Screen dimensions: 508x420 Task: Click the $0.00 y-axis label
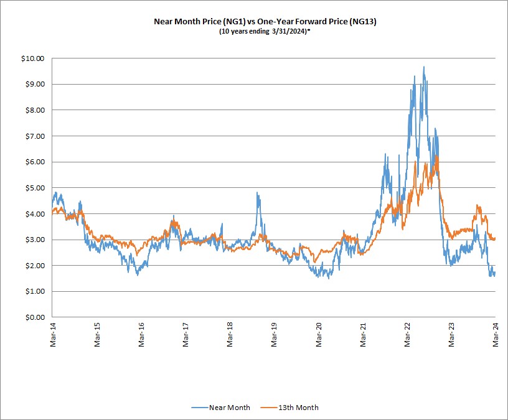pos(35,317)
